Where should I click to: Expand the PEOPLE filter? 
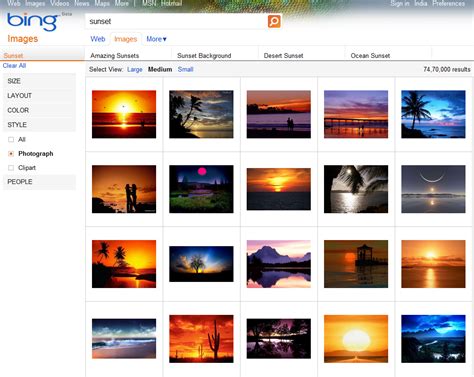pos(39,182)
